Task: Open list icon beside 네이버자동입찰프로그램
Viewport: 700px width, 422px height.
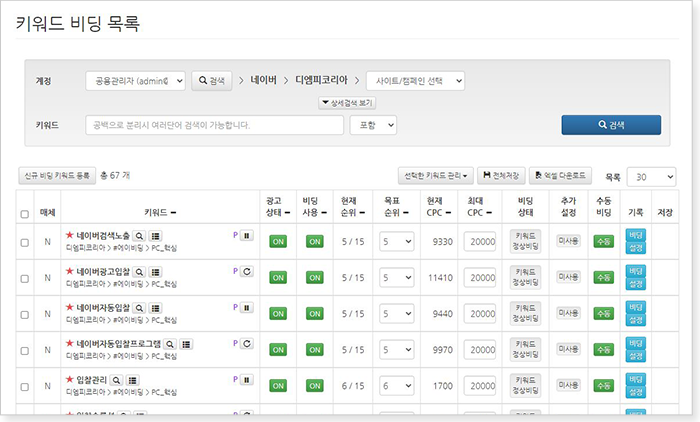Action: coord(186,343)
